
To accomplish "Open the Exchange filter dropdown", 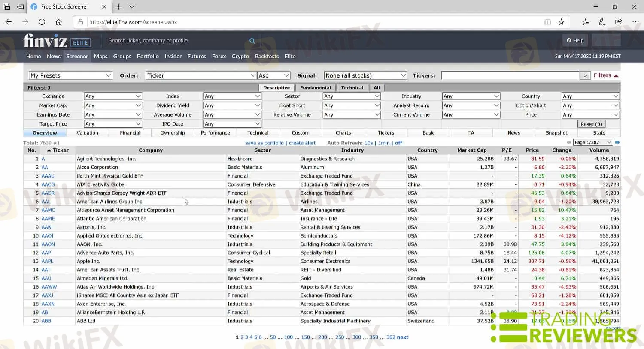I will coord(113,96).
